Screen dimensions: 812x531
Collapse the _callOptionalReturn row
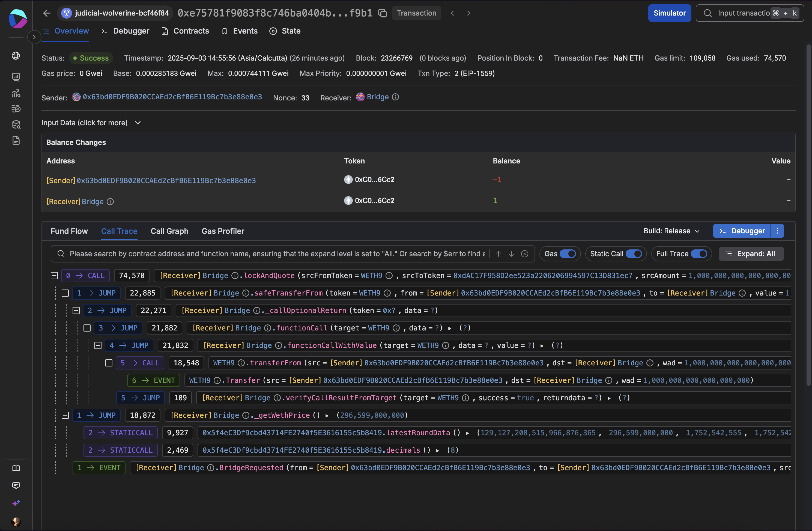pyautogui.click(x=76, y=310)
